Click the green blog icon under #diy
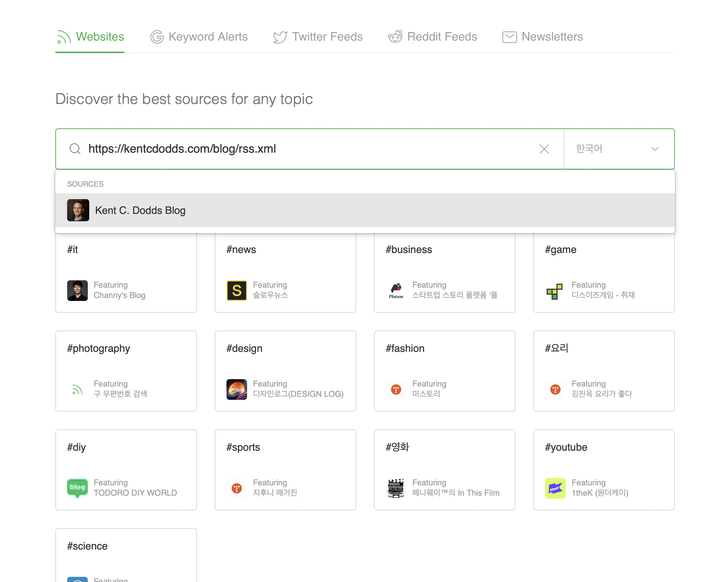 77,488
